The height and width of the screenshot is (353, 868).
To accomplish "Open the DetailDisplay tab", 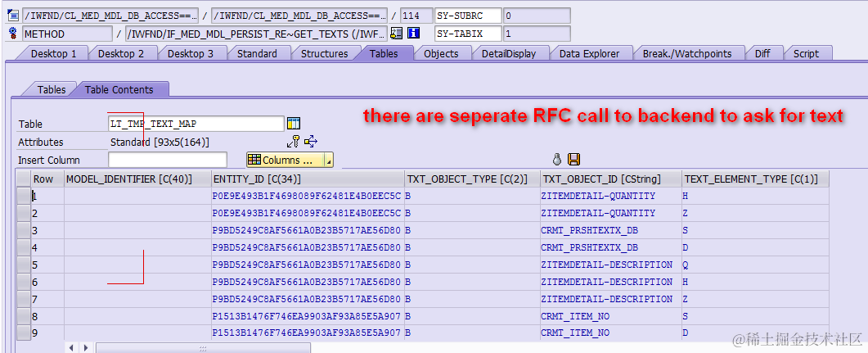I will pyautogui.click(x=508, y=53).
